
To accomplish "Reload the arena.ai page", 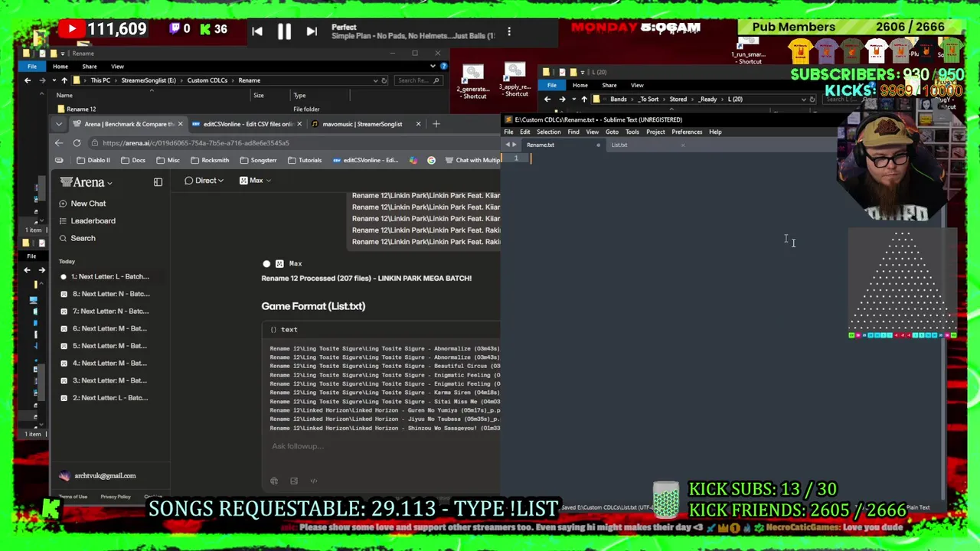I will (77, 143).
